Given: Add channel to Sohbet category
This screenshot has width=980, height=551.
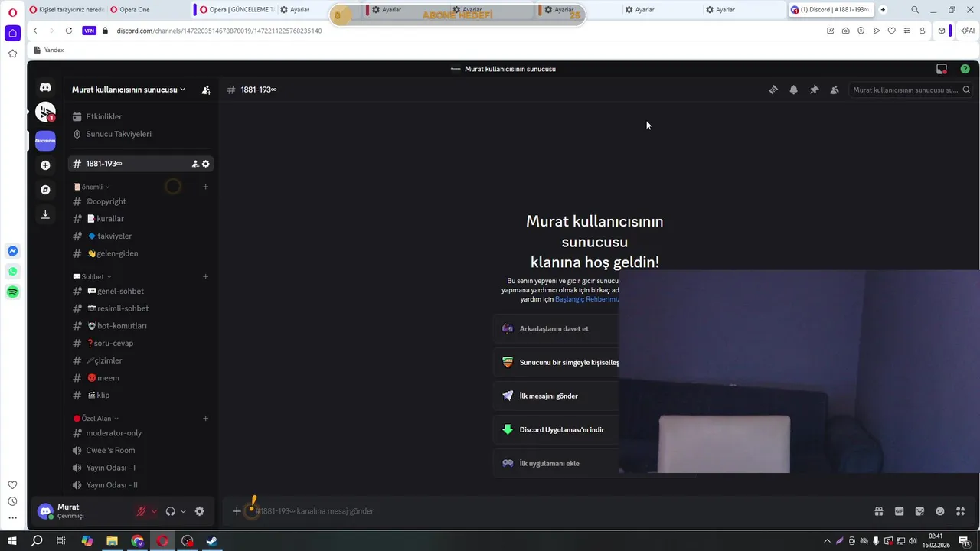Looking at the screenshot, I should click(205, 276).
